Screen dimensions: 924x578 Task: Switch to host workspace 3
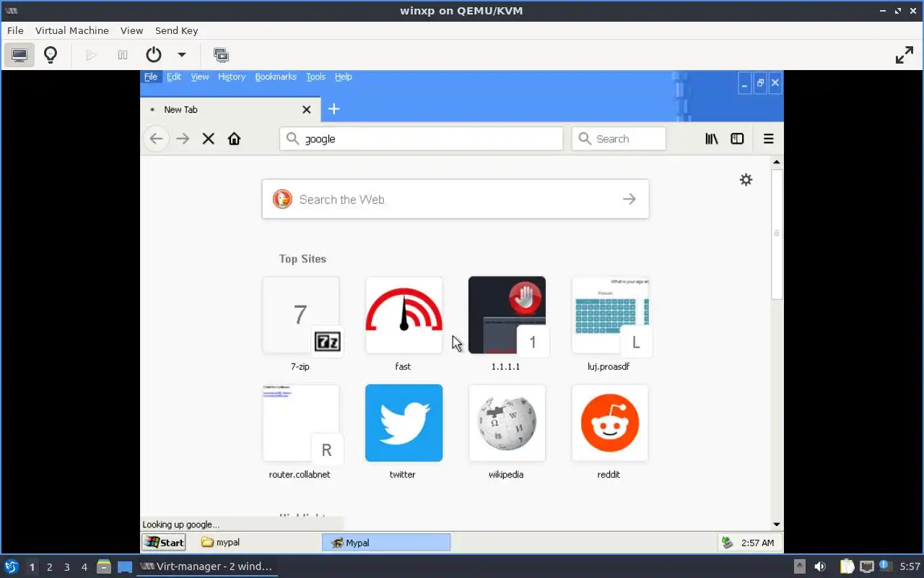tap(66, 567)
